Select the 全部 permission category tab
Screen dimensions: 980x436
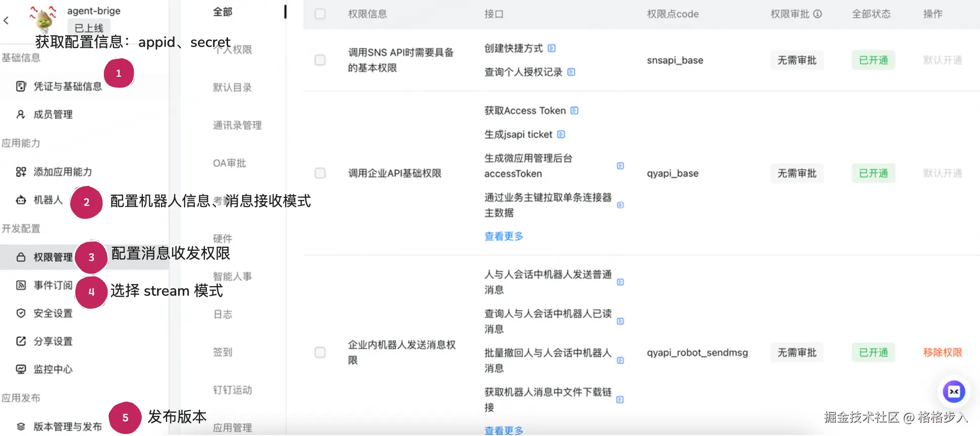223,12
